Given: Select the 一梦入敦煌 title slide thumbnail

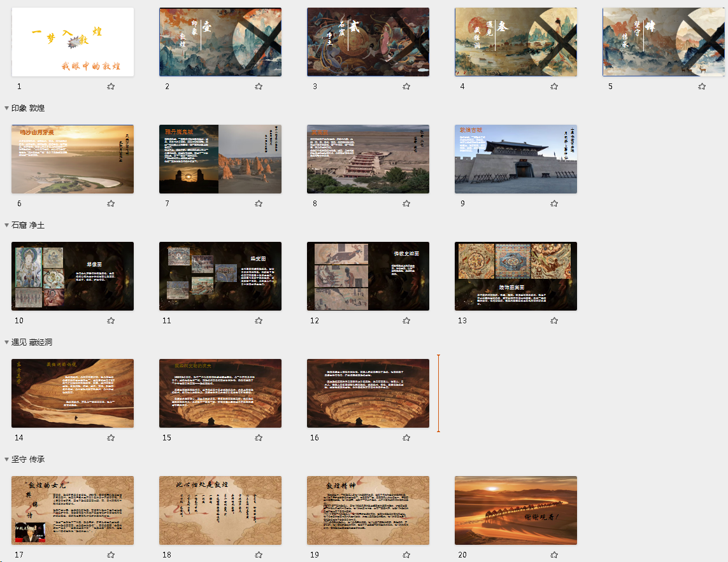Looking at the screenshot, I should (73, 42).
